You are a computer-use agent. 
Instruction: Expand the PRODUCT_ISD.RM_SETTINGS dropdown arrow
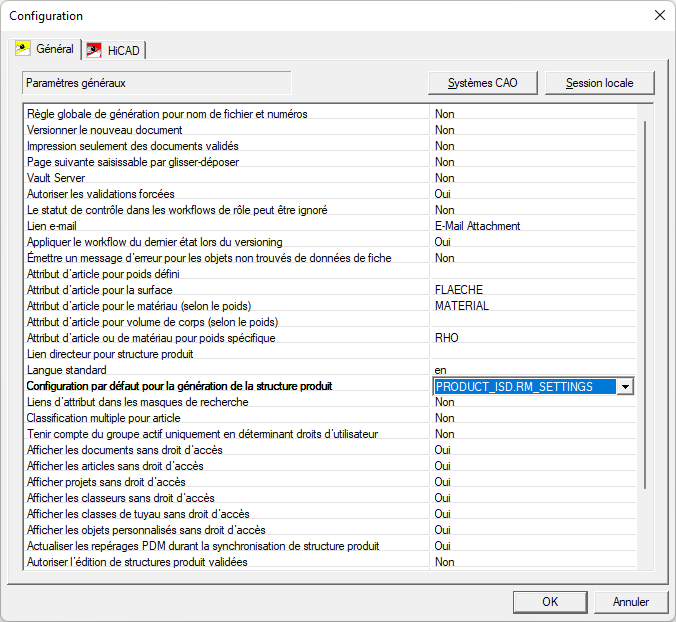click(625, 386)
